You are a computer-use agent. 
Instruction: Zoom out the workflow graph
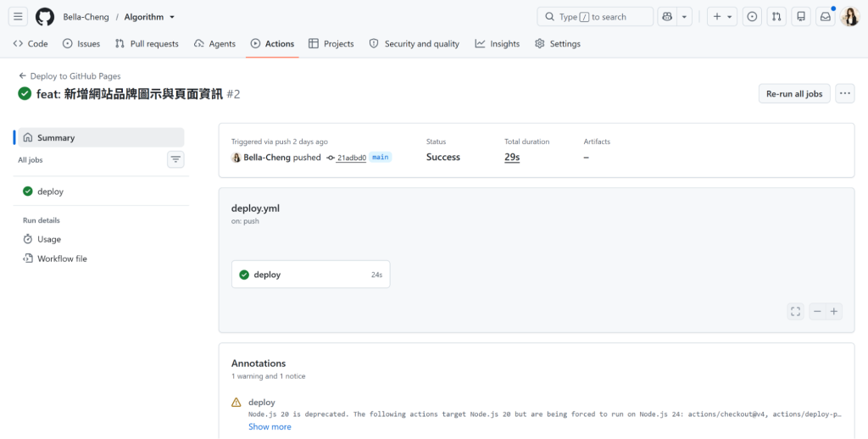tap(817, 312)
